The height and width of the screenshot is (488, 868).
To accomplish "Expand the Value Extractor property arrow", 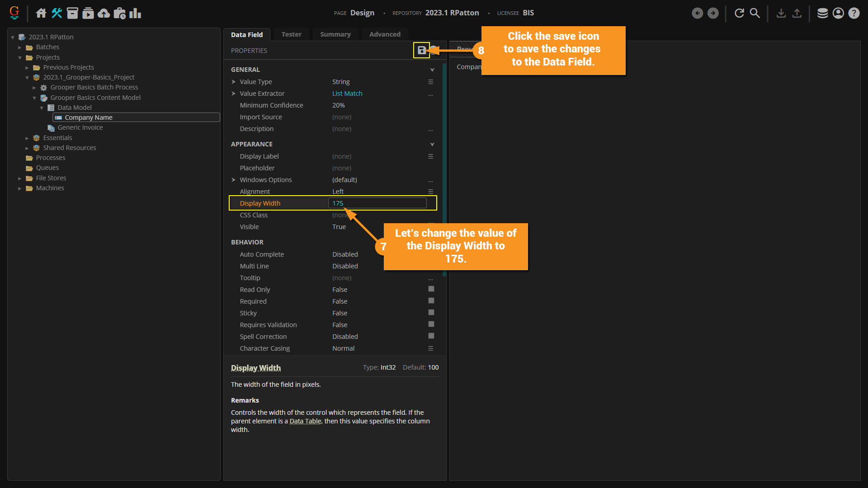I will [234, 94].
